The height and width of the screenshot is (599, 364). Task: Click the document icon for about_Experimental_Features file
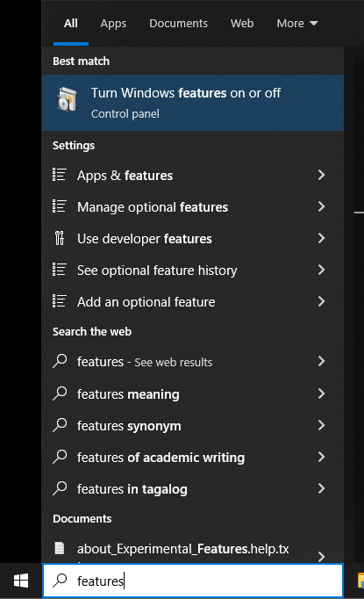[x=60, y=548]
